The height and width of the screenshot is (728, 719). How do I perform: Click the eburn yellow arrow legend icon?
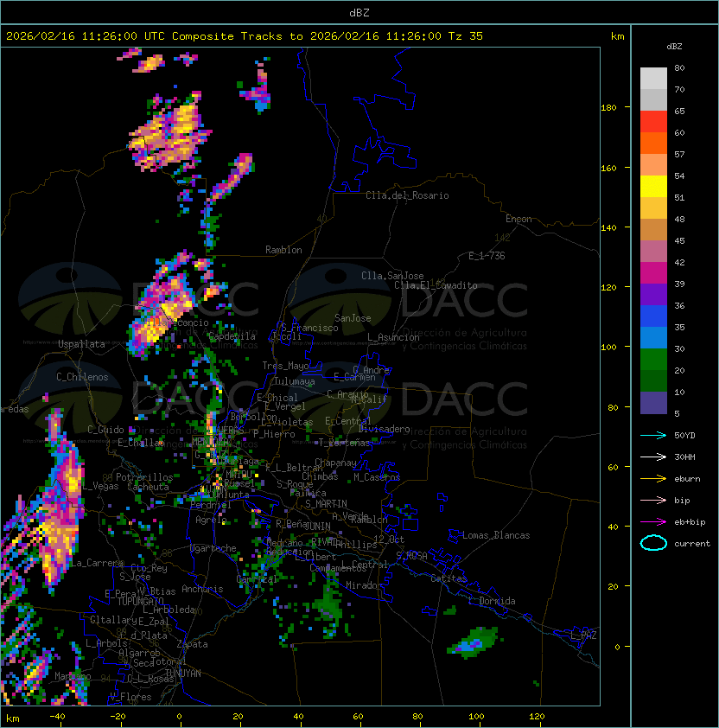(653, 479)
